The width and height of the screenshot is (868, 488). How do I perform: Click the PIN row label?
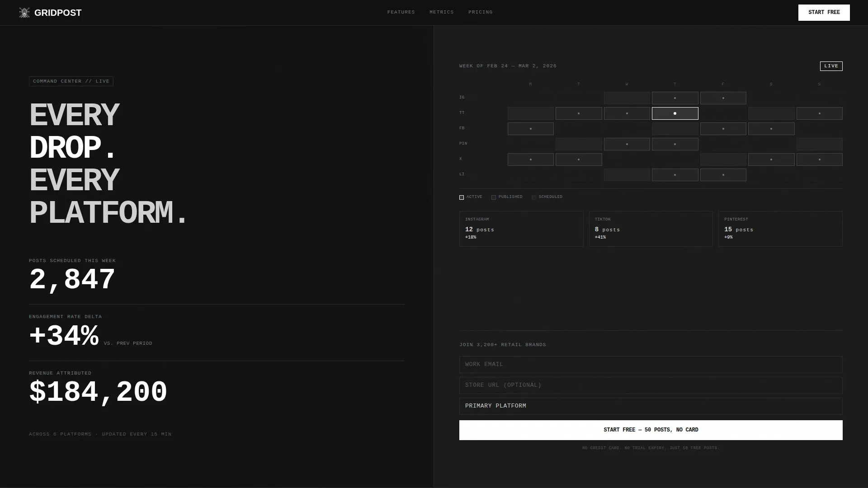(x=463, y=144)
